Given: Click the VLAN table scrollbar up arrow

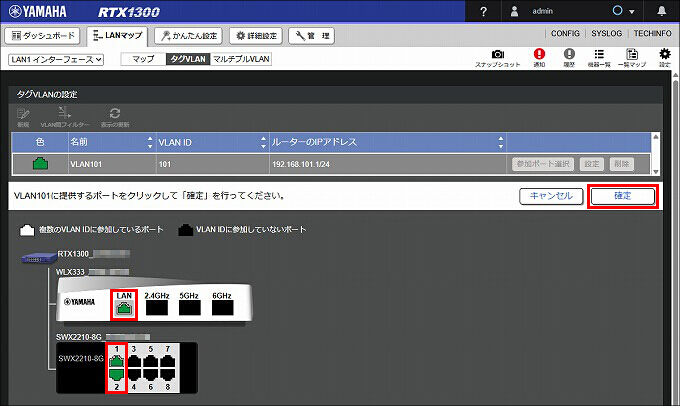Looking at the screenshot, I should coord(656,137).
